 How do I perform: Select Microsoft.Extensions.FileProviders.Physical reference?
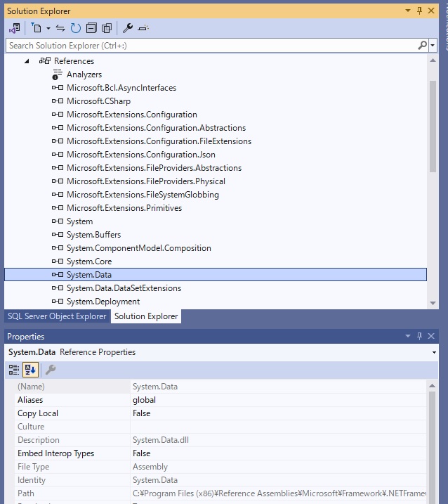pyautogui.click(x=146, y=181)
